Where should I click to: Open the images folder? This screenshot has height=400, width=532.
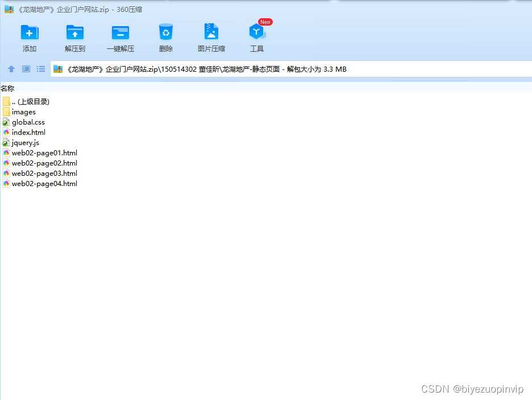tap(23, 112)
